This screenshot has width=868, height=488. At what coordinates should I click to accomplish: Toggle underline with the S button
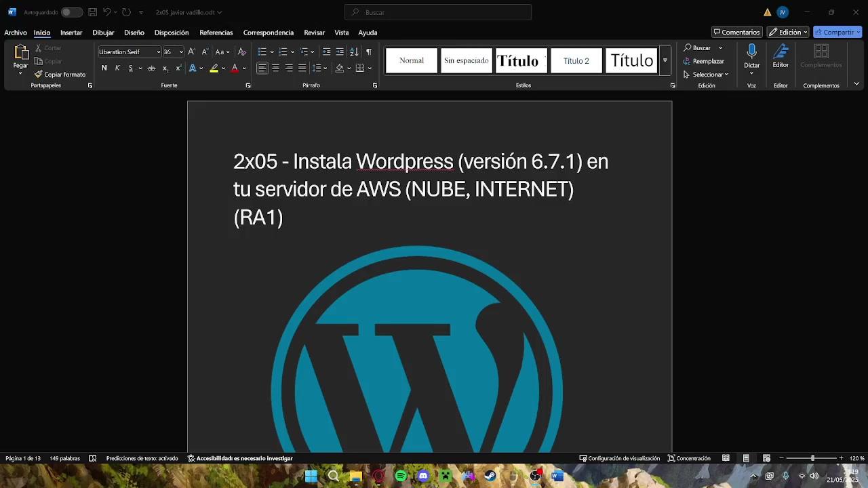point(131,68)
